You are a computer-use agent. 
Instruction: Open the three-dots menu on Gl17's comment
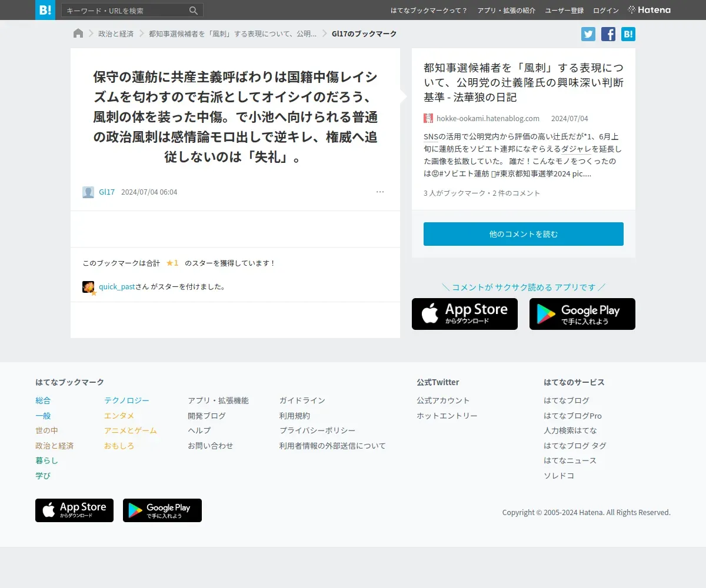[x=380, y=192]
